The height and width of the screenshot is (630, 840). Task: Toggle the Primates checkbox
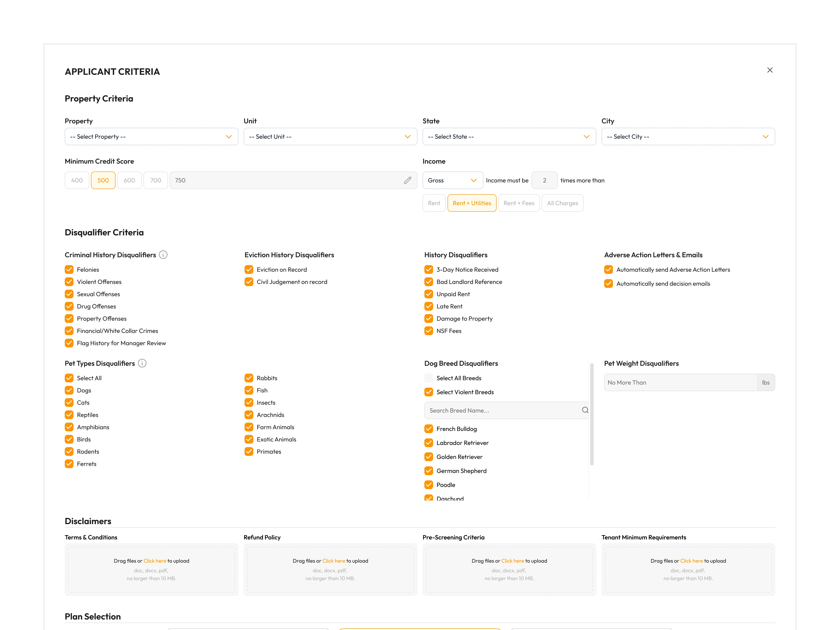(x=249, y=451)
